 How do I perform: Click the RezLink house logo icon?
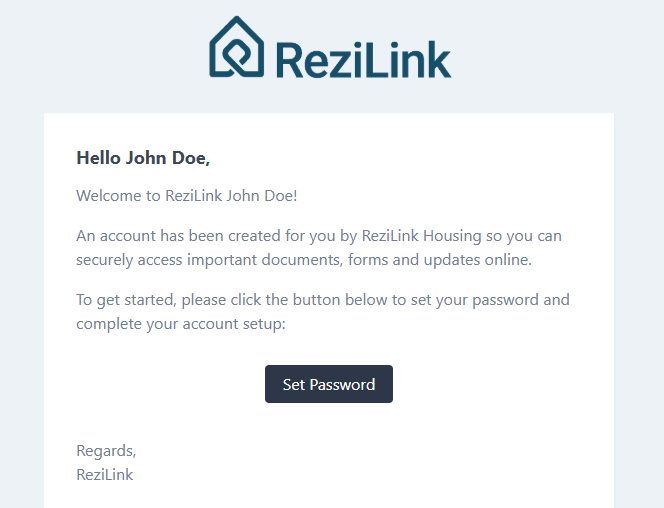click(236, 47)
